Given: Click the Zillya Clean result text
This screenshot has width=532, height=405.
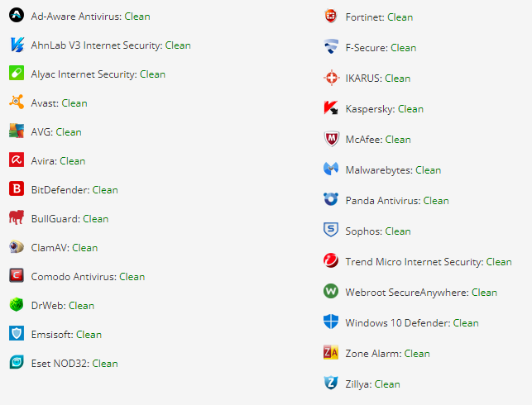Looking at the screenshot, I should 387,384.
